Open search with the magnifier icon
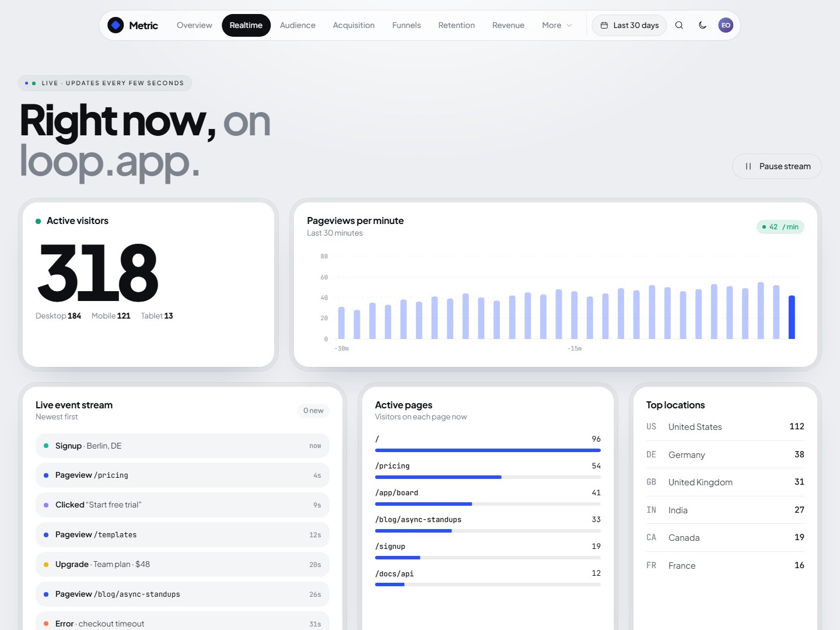Image resolution: width=840 pixels, height=630 pixels. pos(679,25)
